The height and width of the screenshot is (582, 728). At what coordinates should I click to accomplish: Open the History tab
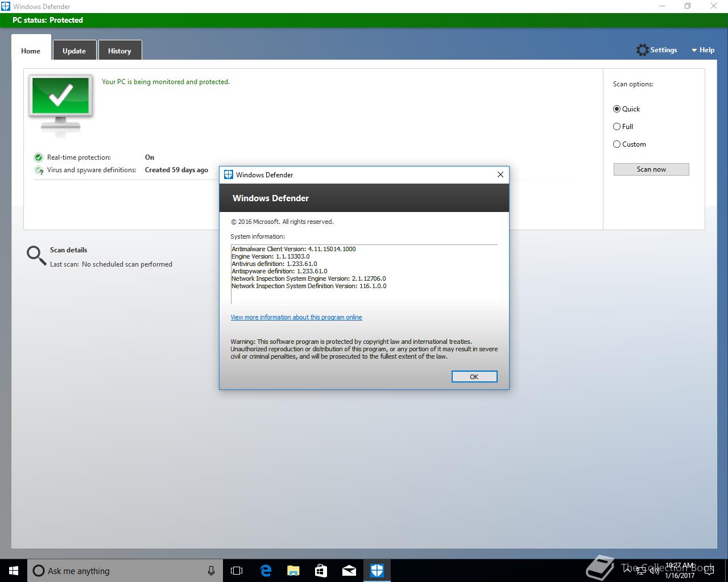[119, 51]
